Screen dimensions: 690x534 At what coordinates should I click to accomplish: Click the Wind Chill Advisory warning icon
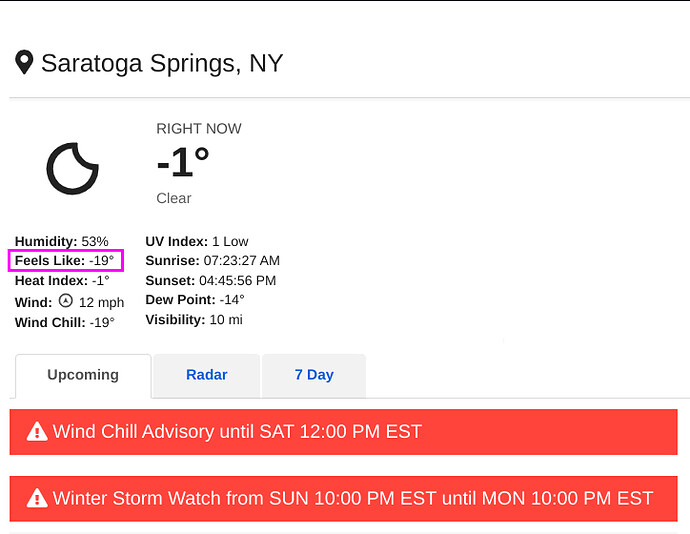coord(37,431)
